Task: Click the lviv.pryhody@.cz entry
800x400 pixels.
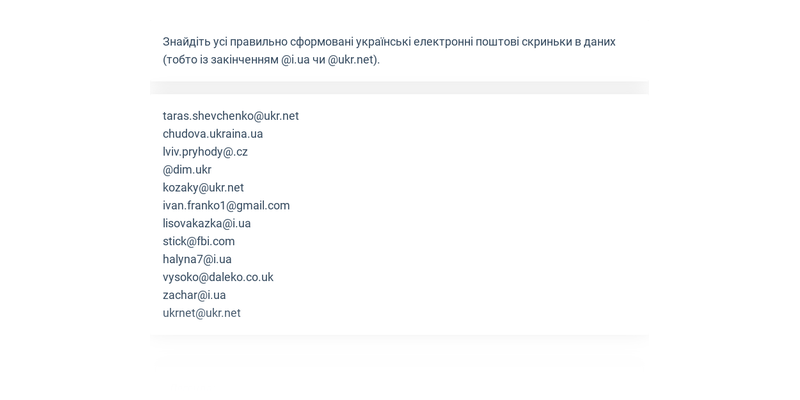Action: 205,152
